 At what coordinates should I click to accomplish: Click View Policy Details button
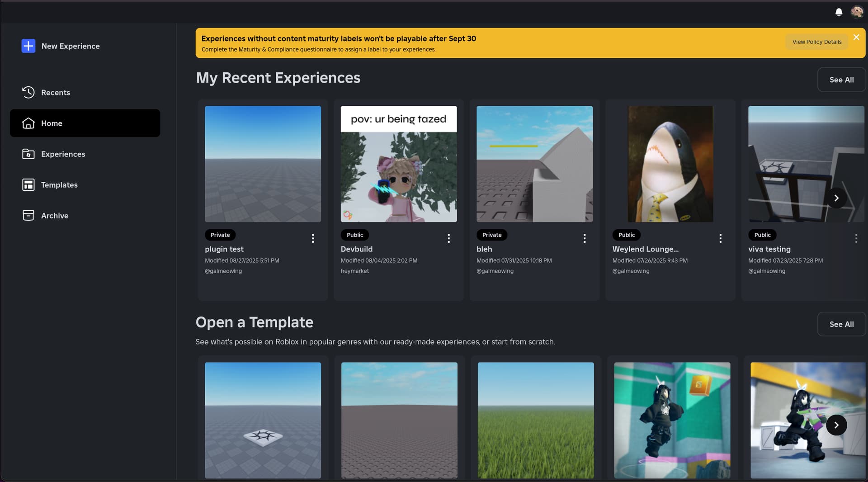816,42
